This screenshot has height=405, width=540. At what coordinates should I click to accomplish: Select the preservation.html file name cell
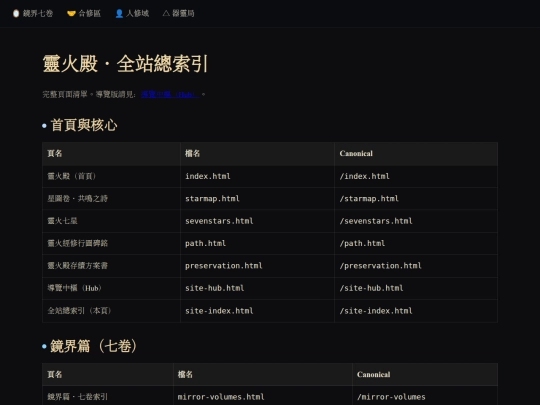(257, 266)
